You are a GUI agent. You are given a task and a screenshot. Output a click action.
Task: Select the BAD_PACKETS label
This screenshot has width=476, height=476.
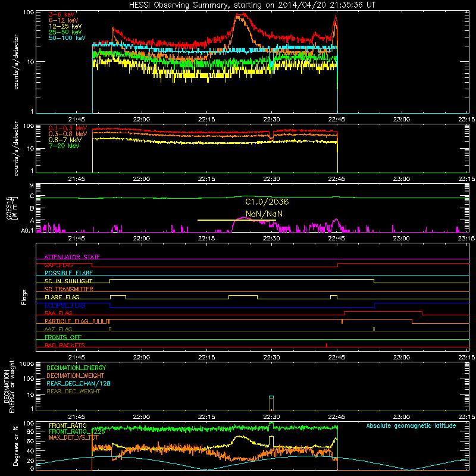click(65, 345)
